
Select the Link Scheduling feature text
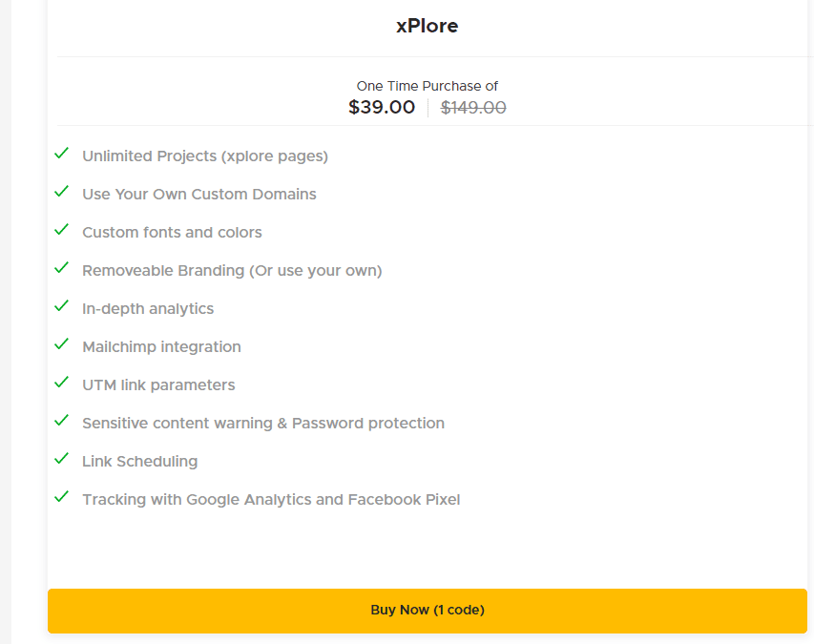tap(139, 461)
